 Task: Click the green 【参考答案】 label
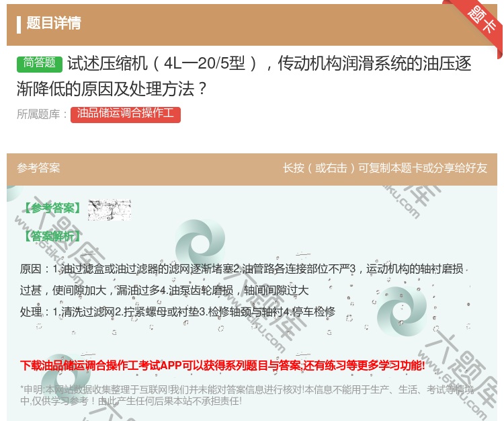[53, 208]
